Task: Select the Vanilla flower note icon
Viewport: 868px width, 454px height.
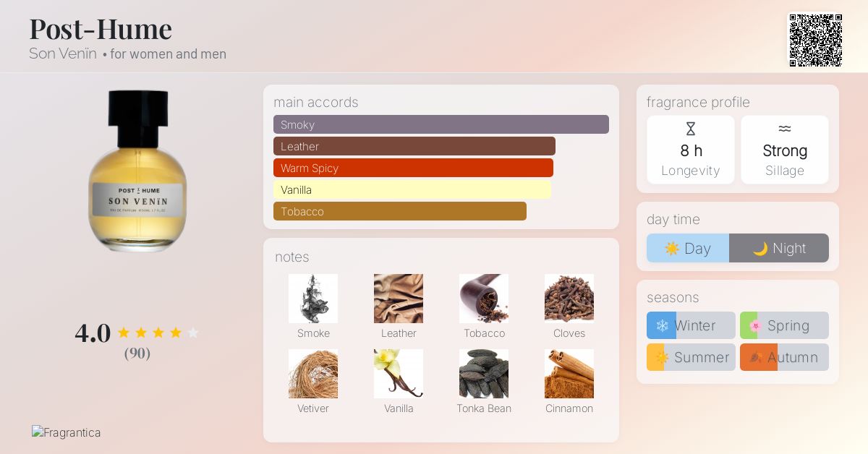Action: (x=399, y=374)
